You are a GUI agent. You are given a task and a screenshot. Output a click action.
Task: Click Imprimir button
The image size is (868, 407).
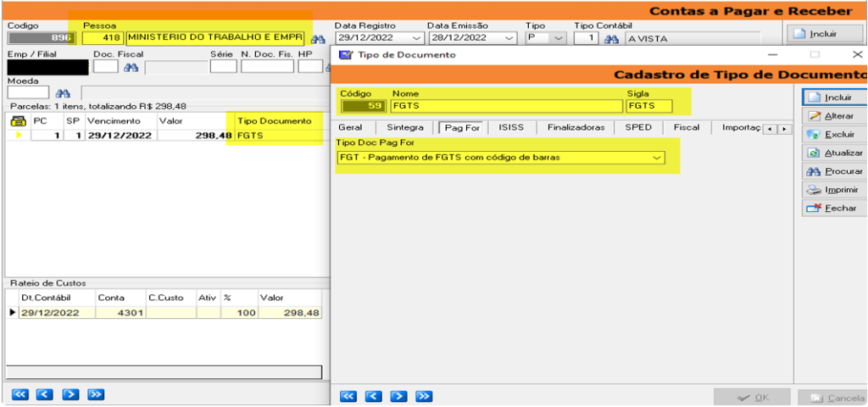point(834,190)
